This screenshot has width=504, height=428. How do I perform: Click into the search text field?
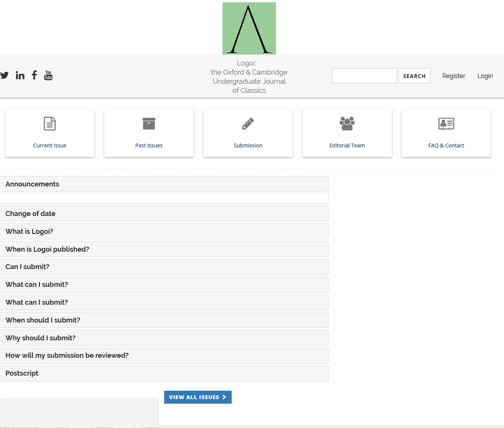click(364, 76)
